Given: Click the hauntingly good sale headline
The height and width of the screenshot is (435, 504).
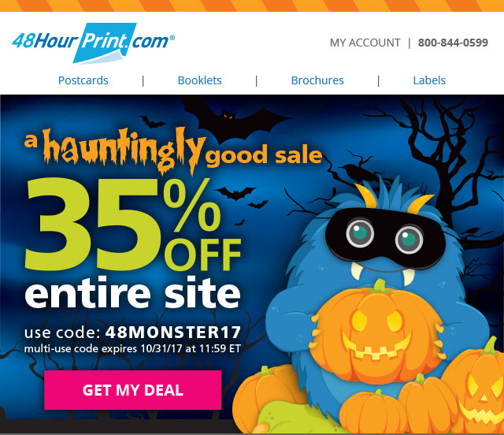Looking at the screenshot, I should [173, 151].
